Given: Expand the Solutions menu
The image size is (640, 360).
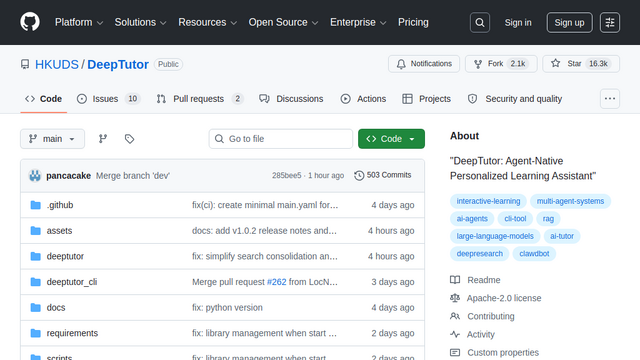Looking at the screenshot, I should (x=140, y=22).
